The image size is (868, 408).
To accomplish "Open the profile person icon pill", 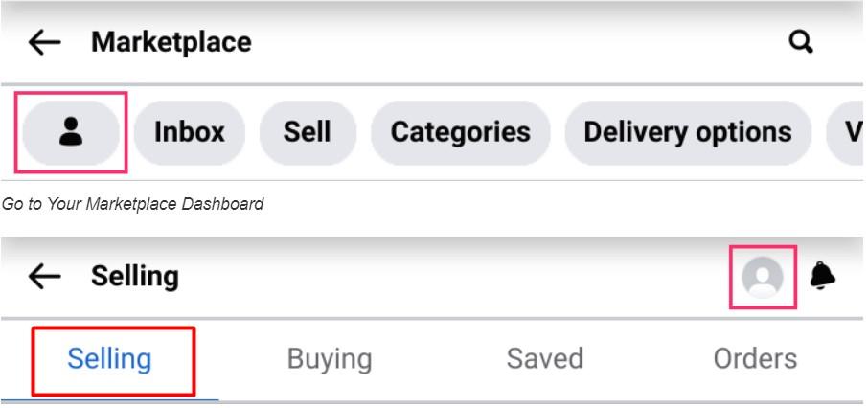I will [71, 132].
